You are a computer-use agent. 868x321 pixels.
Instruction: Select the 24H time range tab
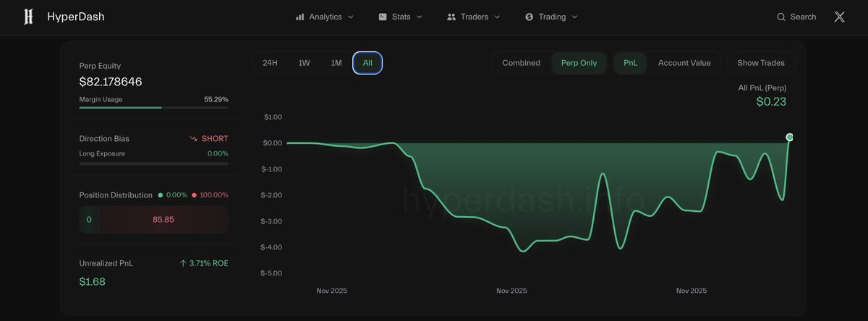(270, 63)
